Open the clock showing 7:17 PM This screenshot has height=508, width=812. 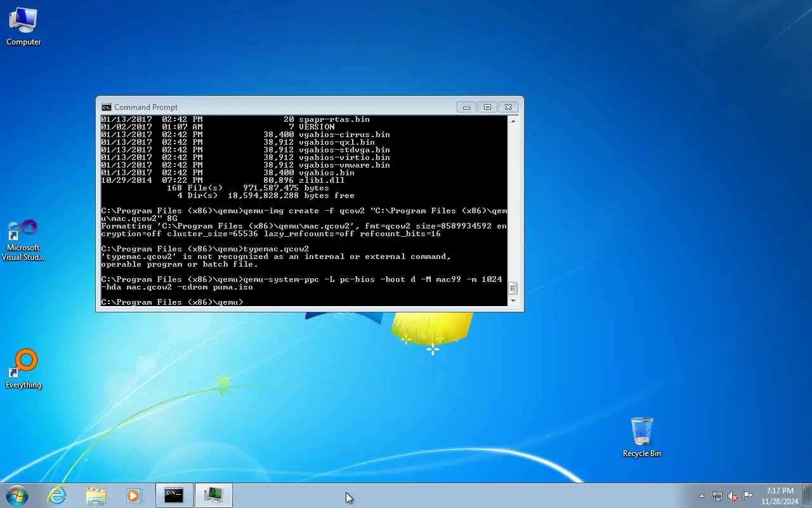click(x=780, y=496)
